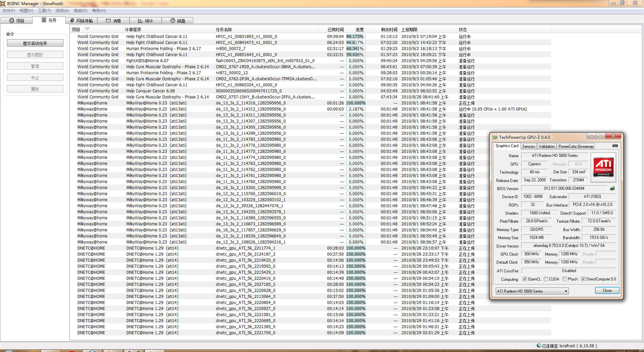
Task: Click the BIOS Version field 012.011.000.006.034494
Action: [564, 188]
